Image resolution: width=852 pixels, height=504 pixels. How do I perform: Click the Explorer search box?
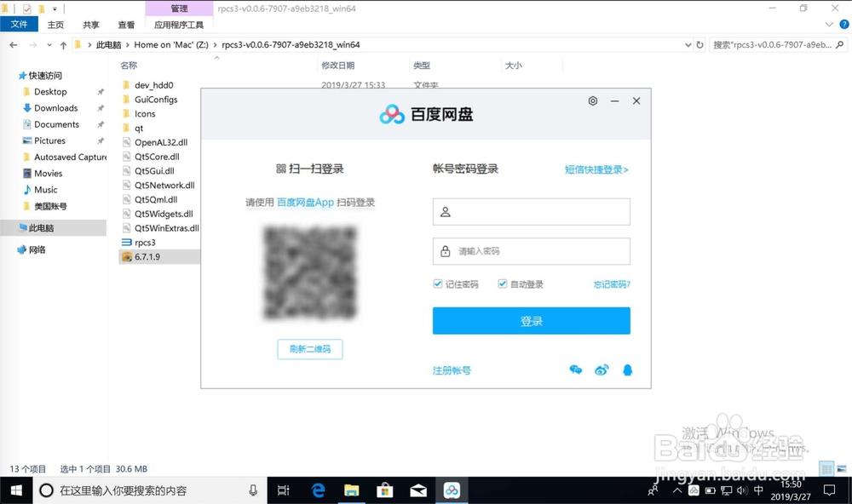tap(778, 45)
